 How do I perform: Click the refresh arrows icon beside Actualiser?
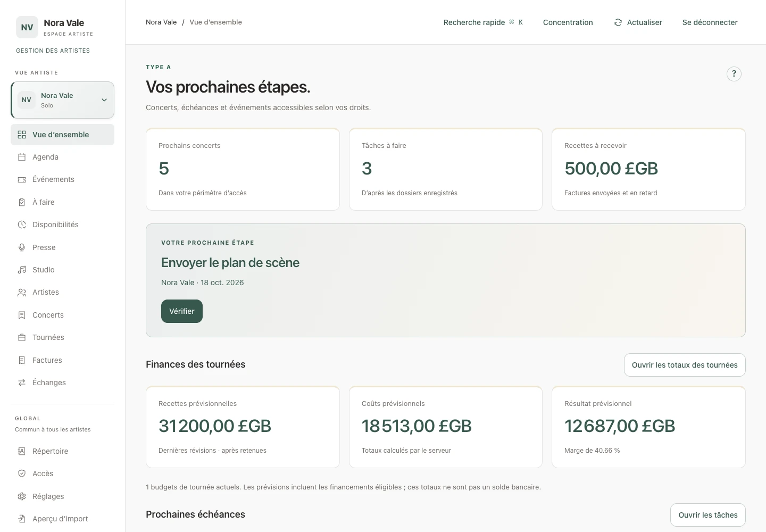[x=618, y=22]
